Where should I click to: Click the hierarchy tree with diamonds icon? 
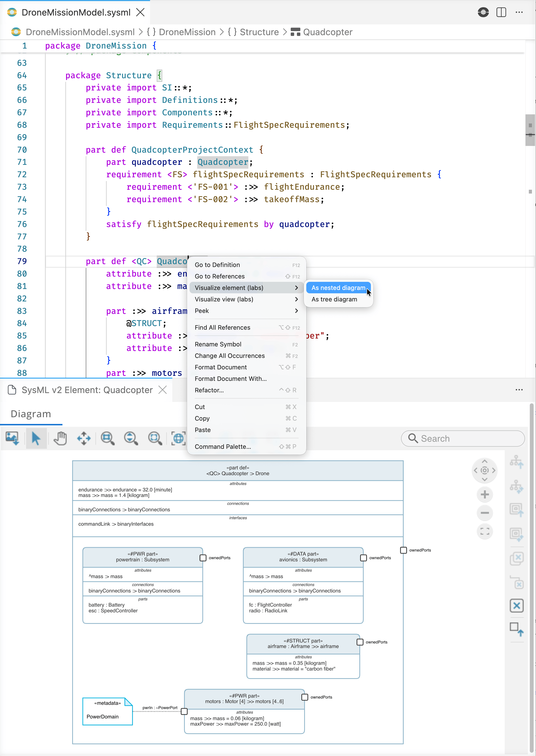517,486
